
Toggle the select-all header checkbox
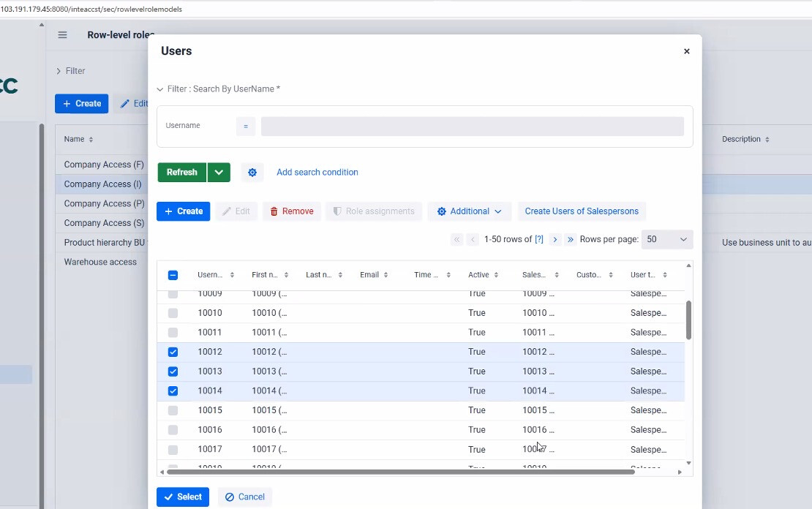tap(173, 275)
